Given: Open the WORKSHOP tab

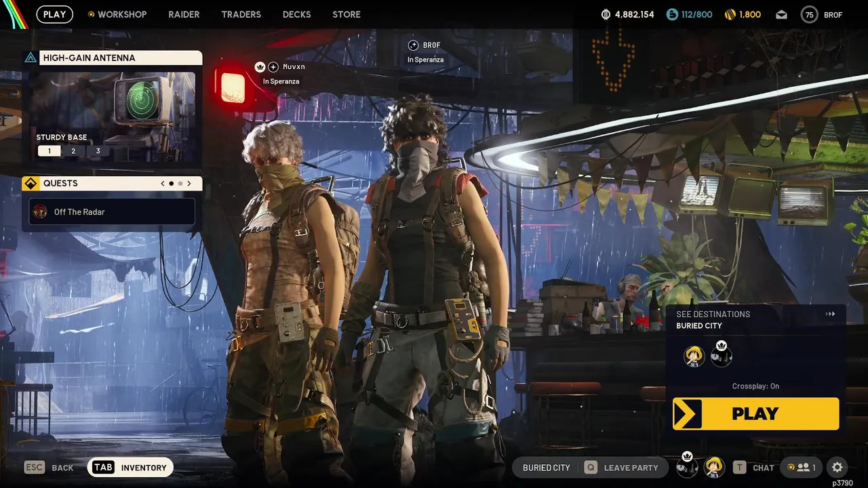Looking at the screenshot, I should [117, 14].
